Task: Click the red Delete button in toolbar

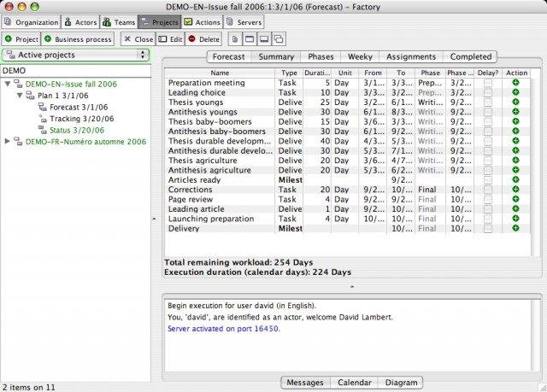Action: tap(203, 39)
